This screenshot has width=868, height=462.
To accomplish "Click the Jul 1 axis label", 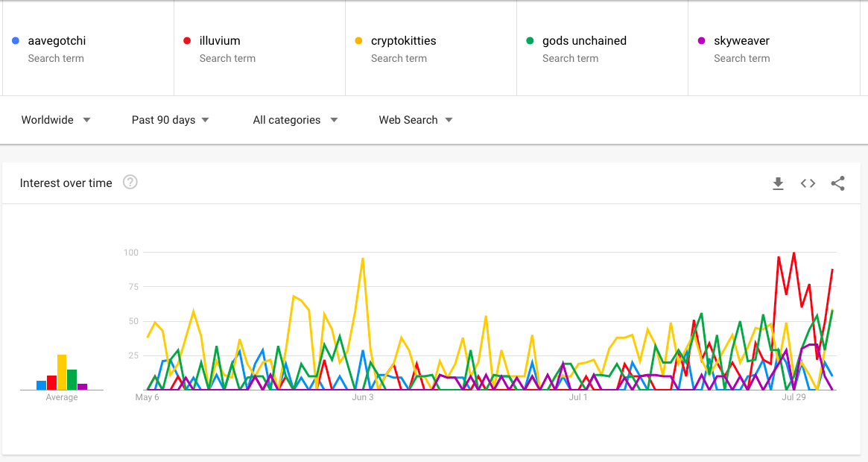I will point(578,397).
